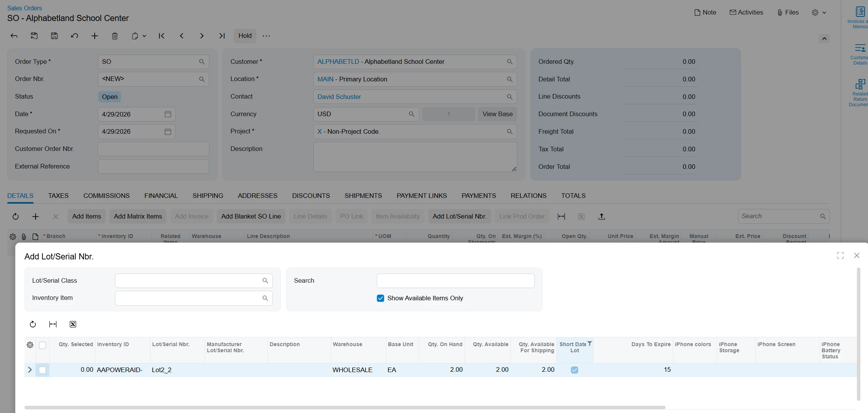Click the Hold button
The width and height of the screenshot is (868, 413).
coord(245,36)
